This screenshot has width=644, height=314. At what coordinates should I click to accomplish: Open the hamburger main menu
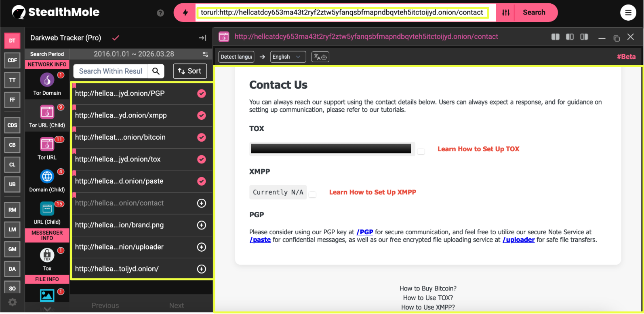628,13
